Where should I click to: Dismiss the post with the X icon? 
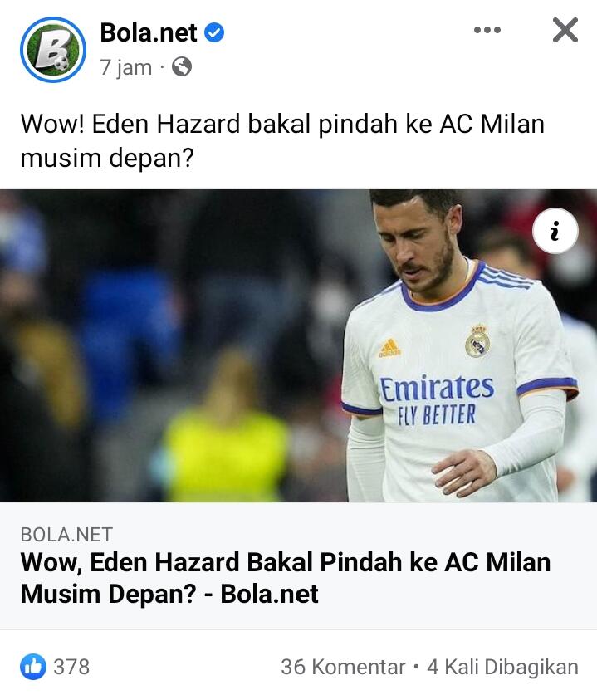565,30
